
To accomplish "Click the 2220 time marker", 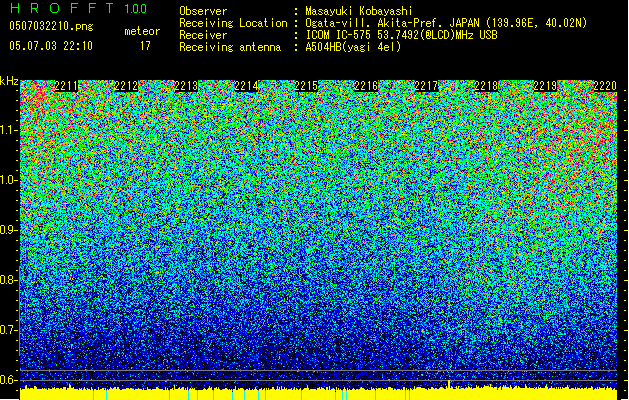I will tap(605, 86).
